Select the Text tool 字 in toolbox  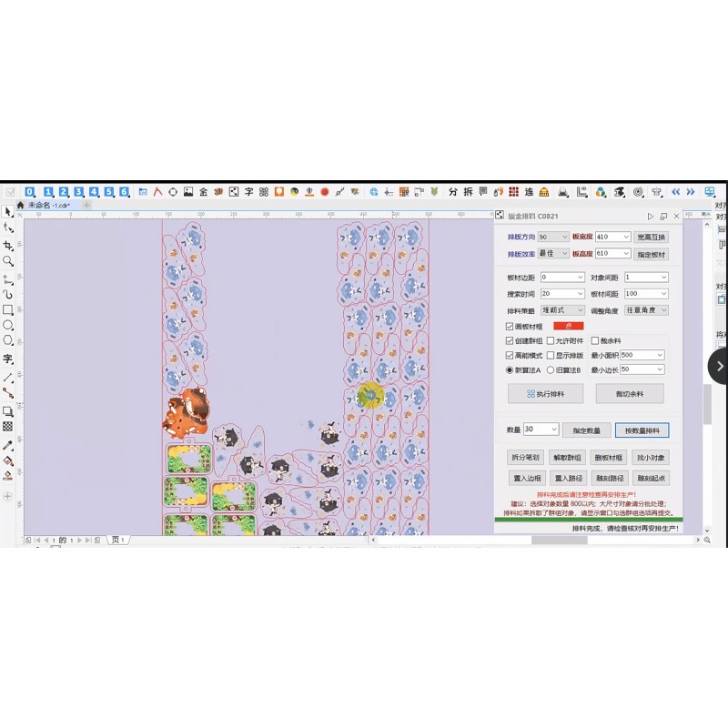(8, 359)
